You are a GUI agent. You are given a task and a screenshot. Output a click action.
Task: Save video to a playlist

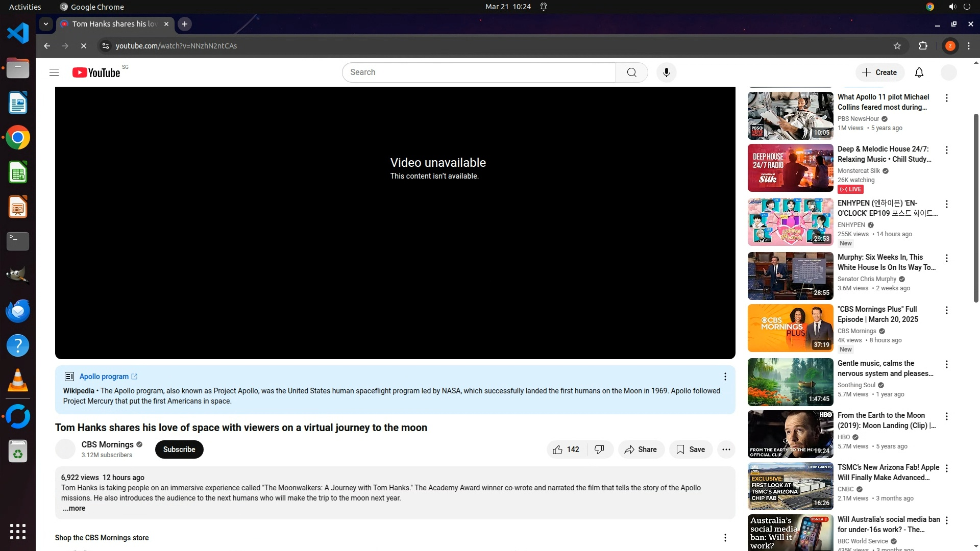691,449
